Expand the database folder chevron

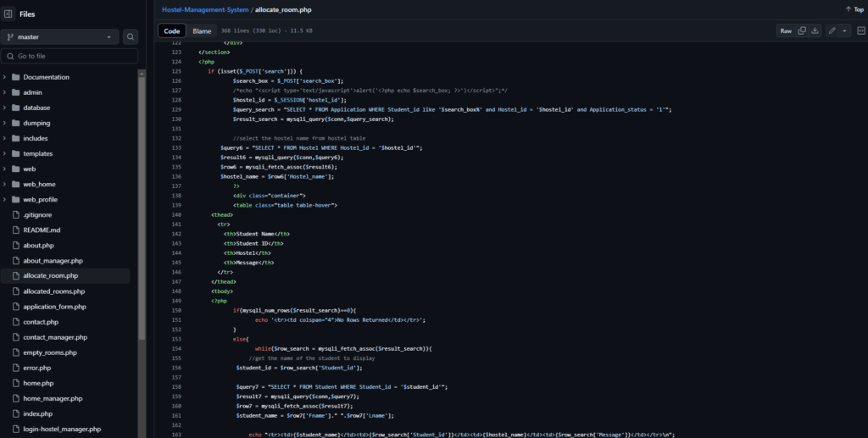click(4, 108)
